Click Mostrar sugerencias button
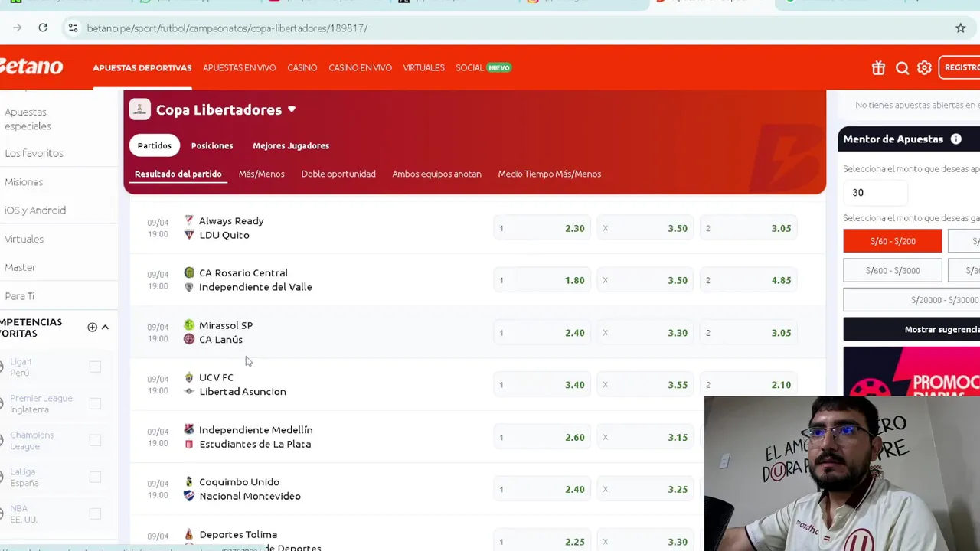The image size is (980, 551). pyautogui.click(x=912, y=329)
